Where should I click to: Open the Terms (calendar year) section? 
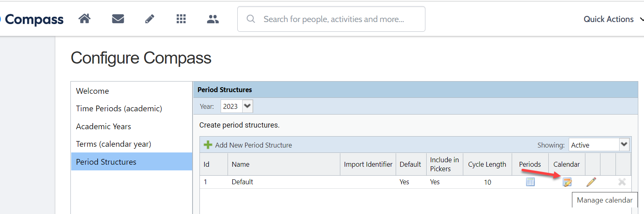pos(114,144)
